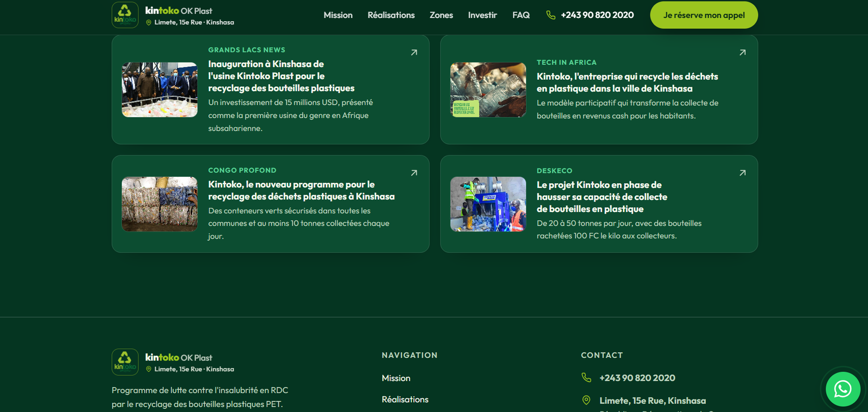Click the GRANDS LACS NEWS source label
Viewport: 868px width, 412px height.
[x=247, y=50]
